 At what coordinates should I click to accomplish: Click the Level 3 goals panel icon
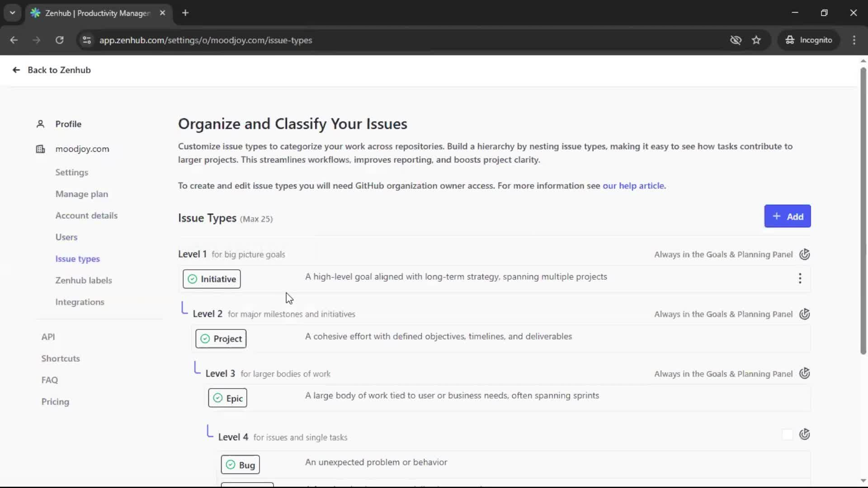click(x=804, y=374)
